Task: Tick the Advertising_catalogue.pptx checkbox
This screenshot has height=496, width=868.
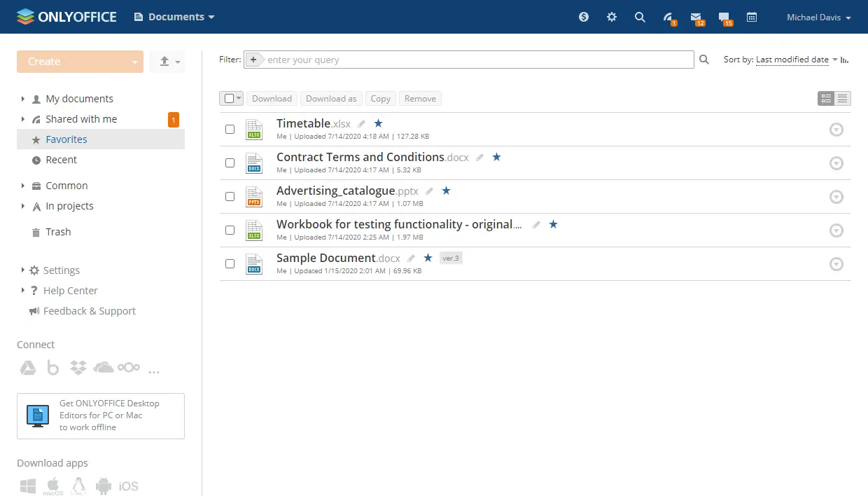Action: tap(230, 197)
